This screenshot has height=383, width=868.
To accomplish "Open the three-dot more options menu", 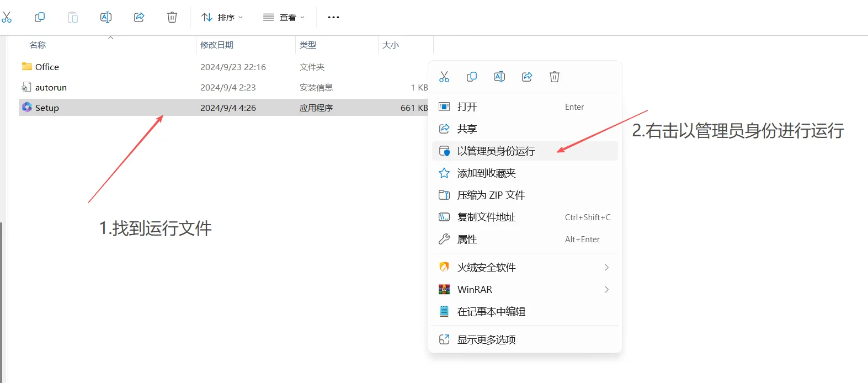I will click(x=333, y=17).
